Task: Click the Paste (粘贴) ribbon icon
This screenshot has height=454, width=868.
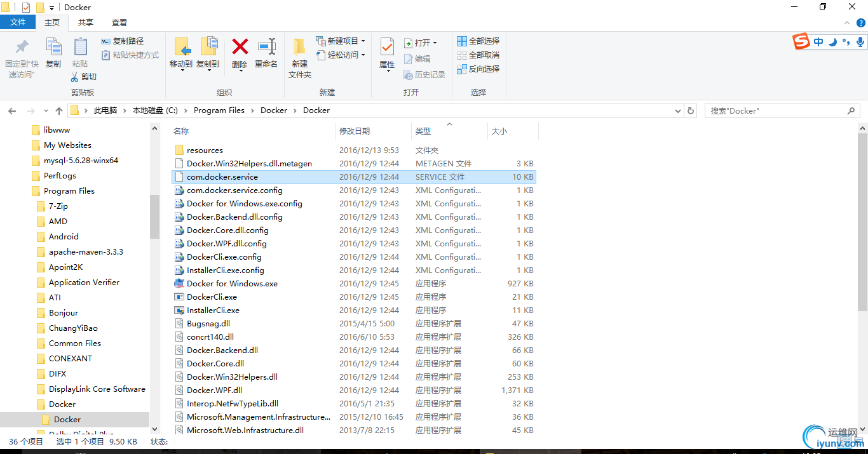Action: point(80,46)
